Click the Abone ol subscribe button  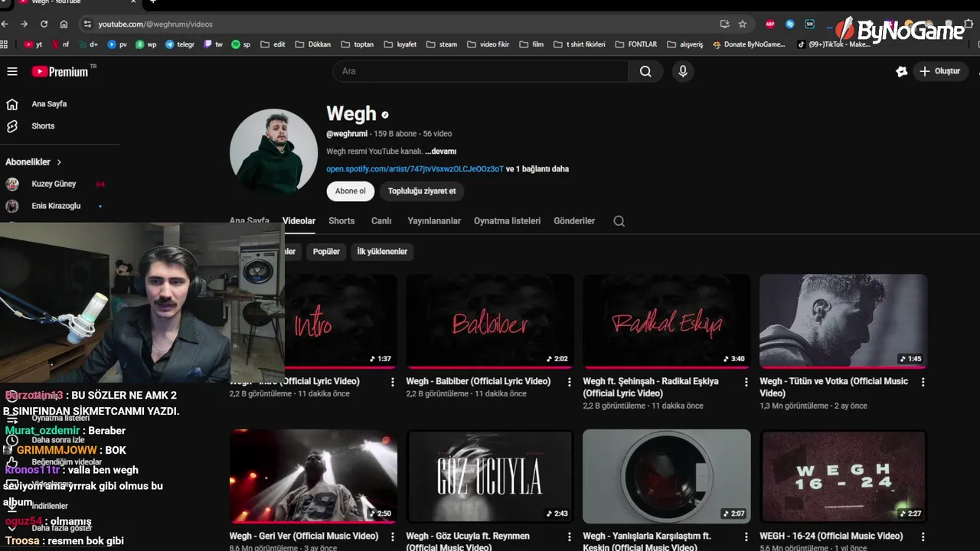(x=351, y=191)
